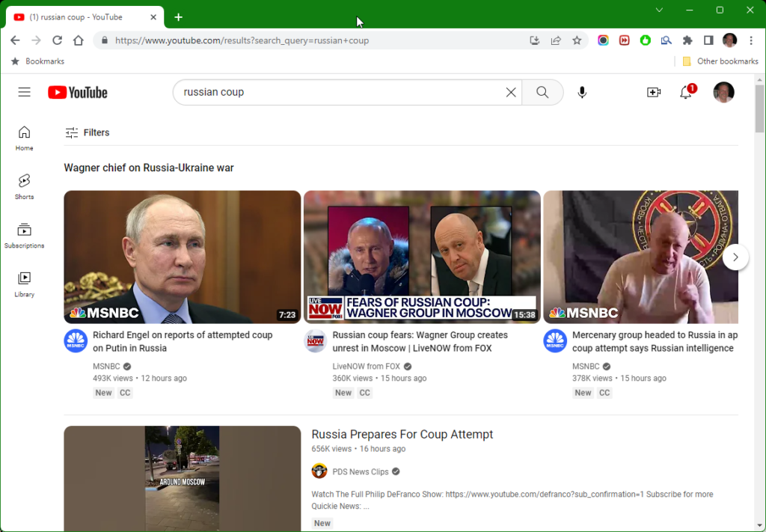This screenshot has width=766, height=532.
Task: Click the Richard Engel MSNBC video thumbnail
Action: pyautogui.click(x=182, y=257)
